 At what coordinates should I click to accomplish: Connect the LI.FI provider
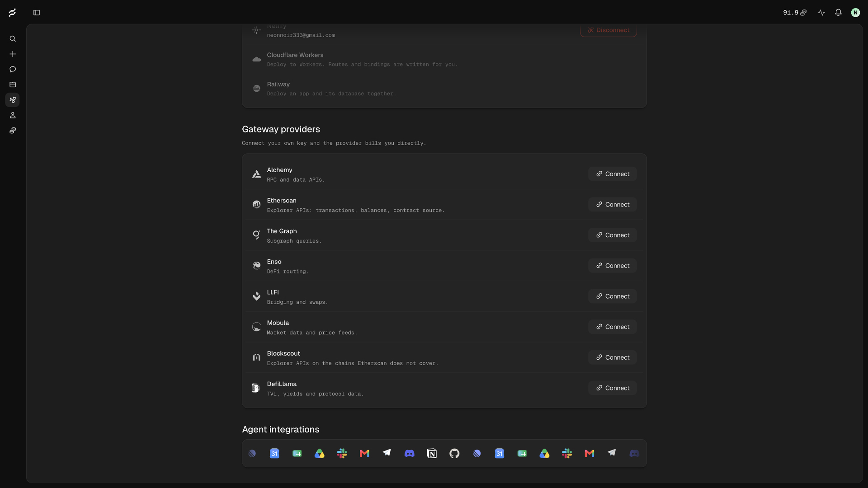[x=613, y=296]
